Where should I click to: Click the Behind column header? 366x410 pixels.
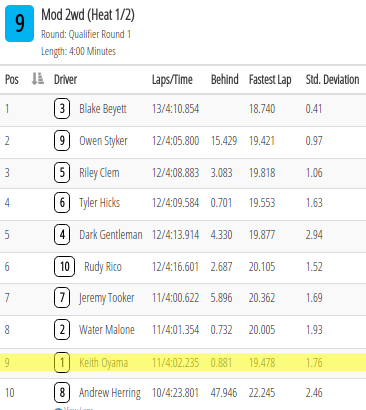click(224, 79)
